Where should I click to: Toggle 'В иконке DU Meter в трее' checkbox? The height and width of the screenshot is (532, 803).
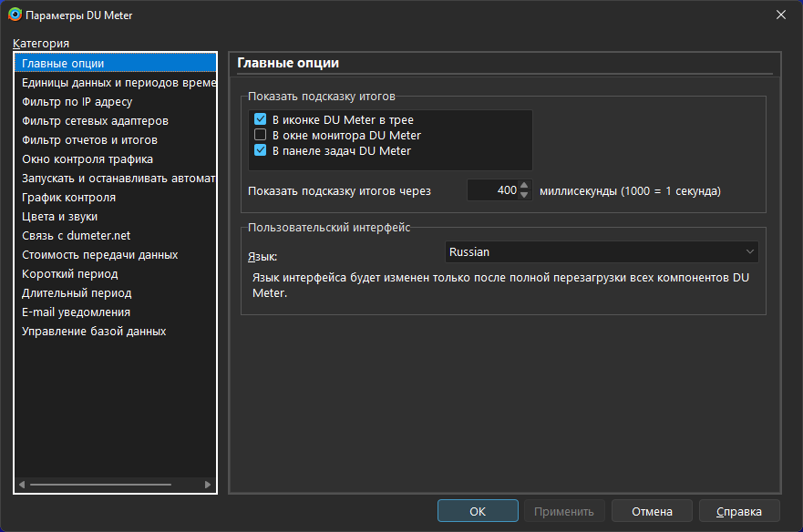pos(260,119)
